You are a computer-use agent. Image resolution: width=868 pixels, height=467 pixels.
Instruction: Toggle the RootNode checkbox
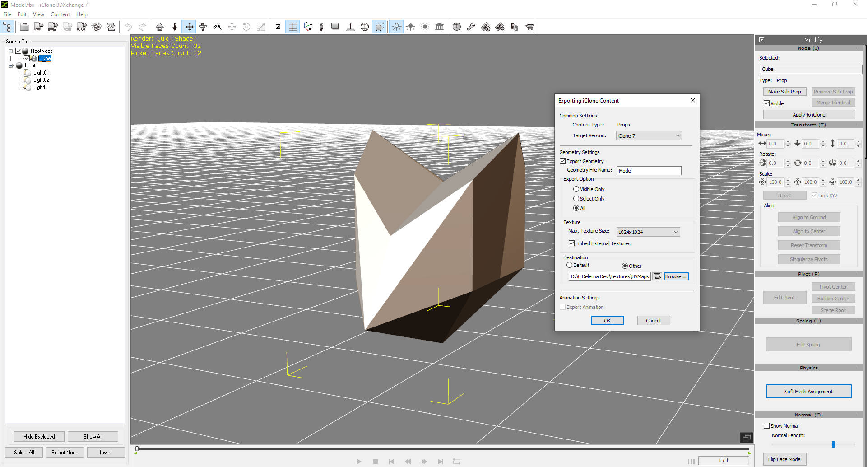tap(18, 51)
